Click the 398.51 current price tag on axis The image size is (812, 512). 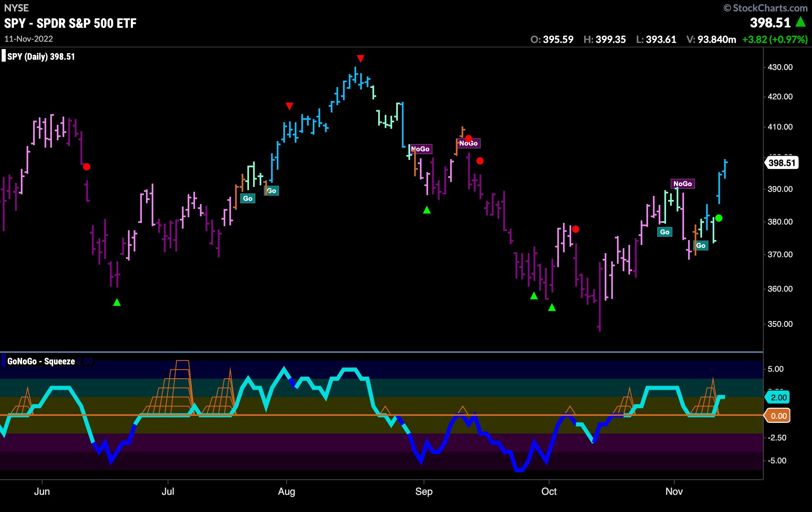click(x=781, y=163)
